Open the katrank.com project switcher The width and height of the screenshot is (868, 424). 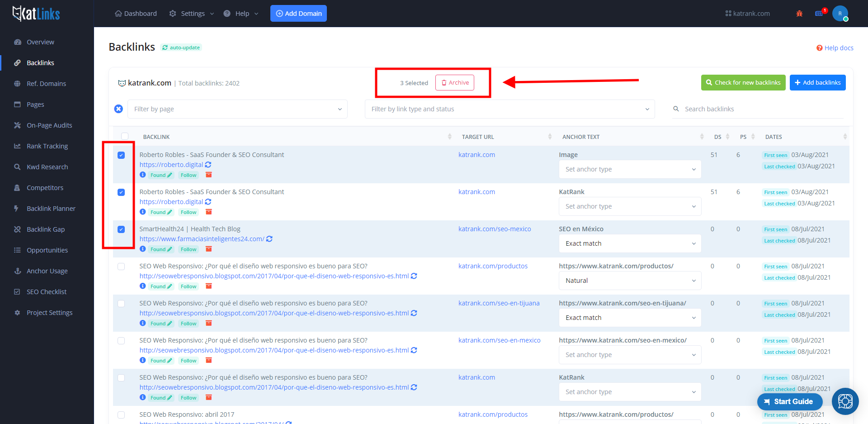(x=748, y=14)
